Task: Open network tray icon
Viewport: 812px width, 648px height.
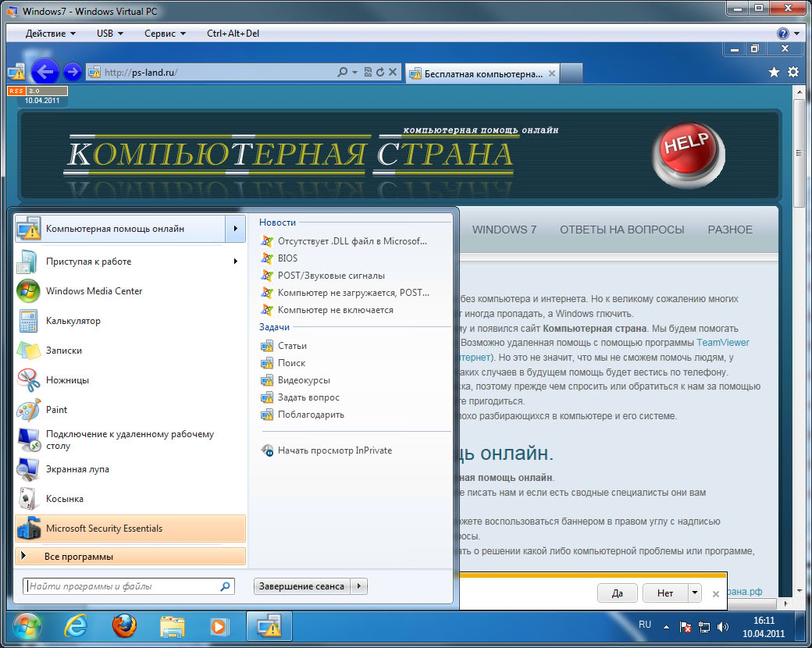Action: 703,627
